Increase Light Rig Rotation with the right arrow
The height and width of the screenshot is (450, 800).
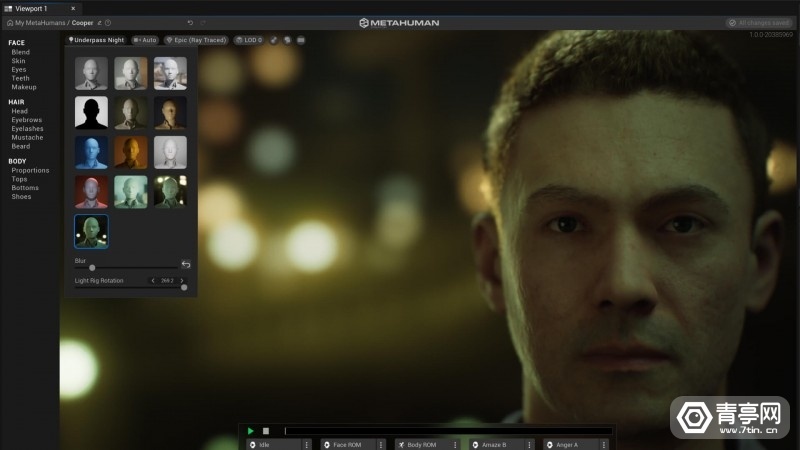[182, 280]
